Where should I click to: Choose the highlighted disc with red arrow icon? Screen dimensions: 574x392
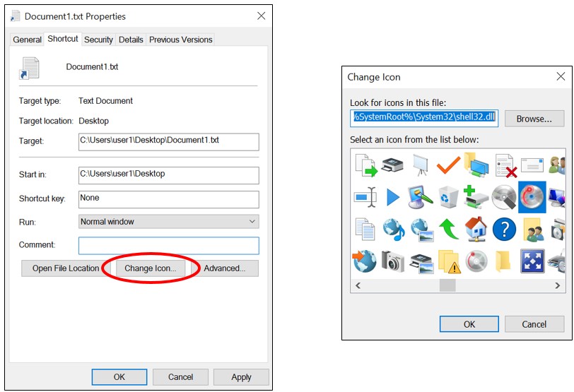click(x=532, y=197)
